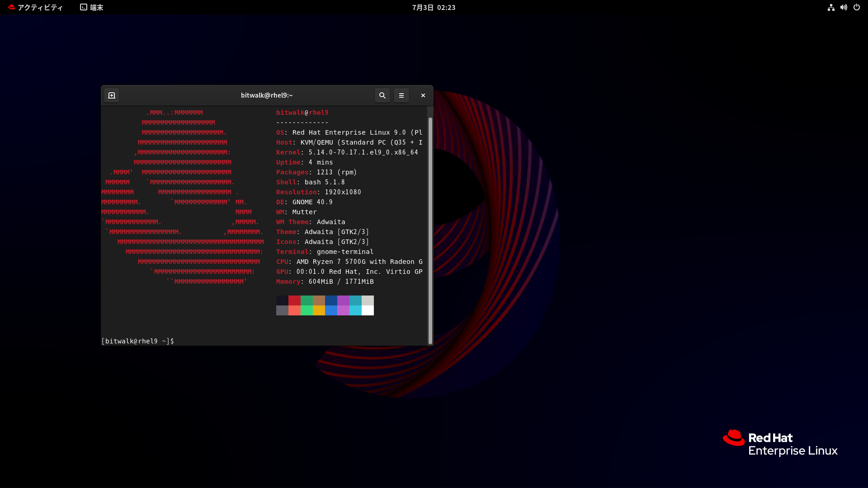Open the terminal hamburger menu

401,95
